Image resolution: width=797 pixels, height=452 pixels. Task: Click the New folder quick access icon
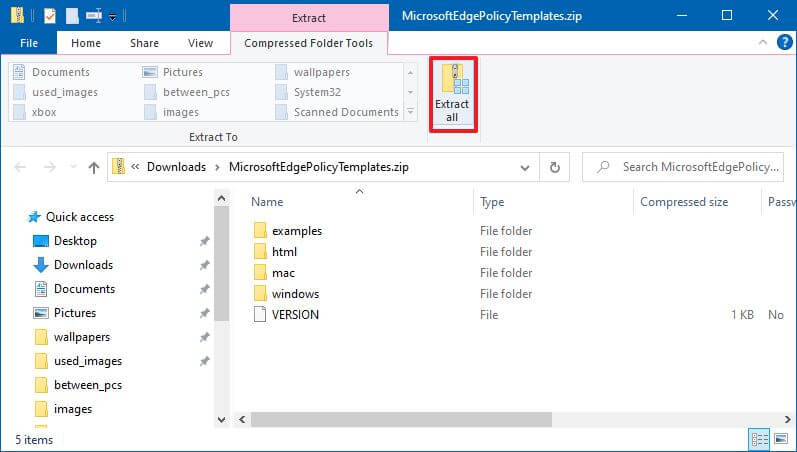point(72,16)
